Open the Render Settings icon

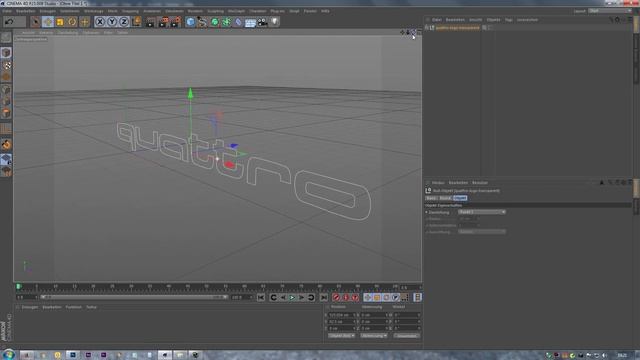tap(176, 22)
